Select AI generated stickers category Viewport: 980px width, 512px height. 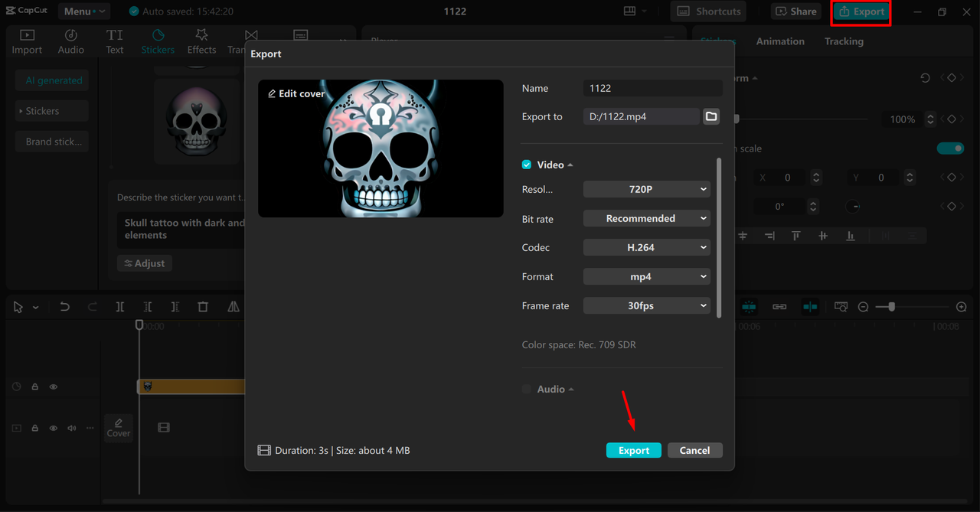click(52, 80)
